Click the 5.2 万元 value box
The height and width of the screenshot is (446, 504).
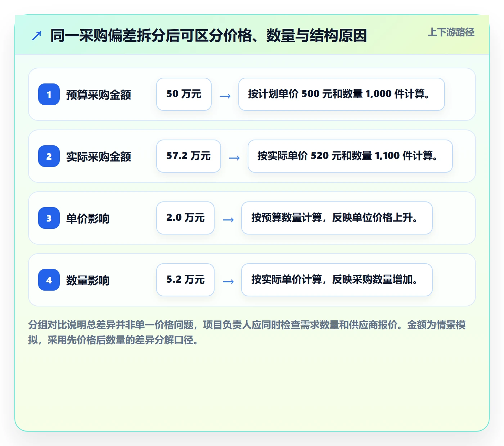[185, 280]
